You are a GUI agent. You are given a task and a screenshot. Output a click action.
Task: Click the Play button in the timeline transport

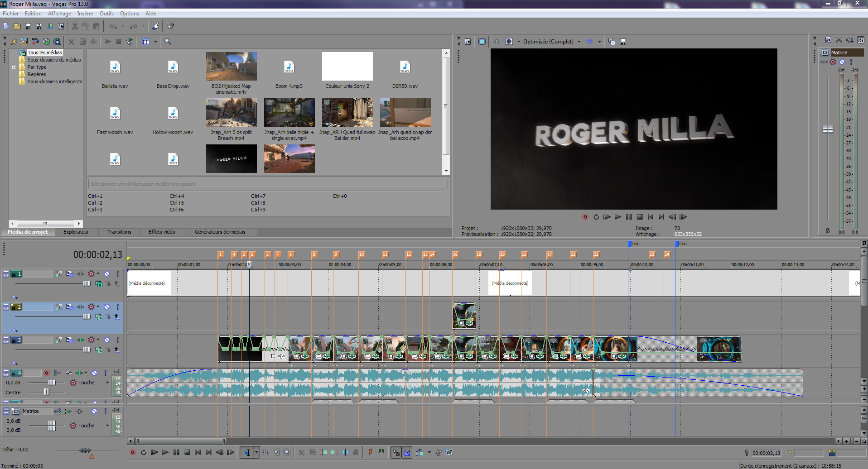(x=165, y=452)
